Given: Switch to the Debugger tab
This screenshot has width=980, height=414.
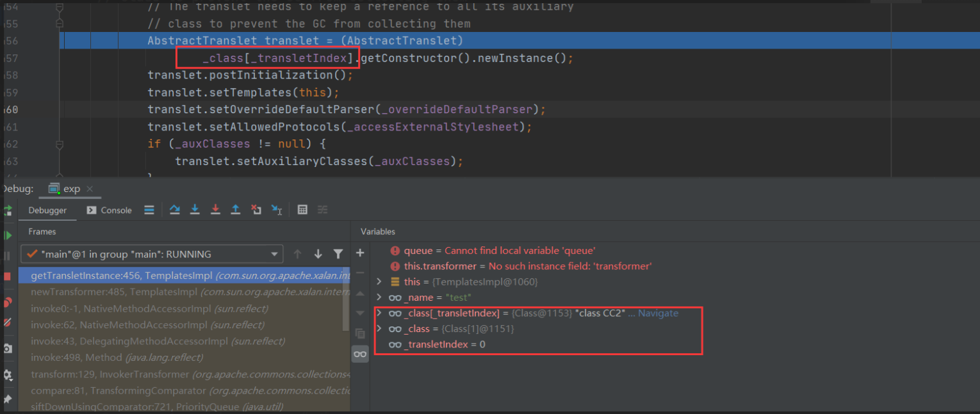Looking at the screenshot, I should point(47,210).
